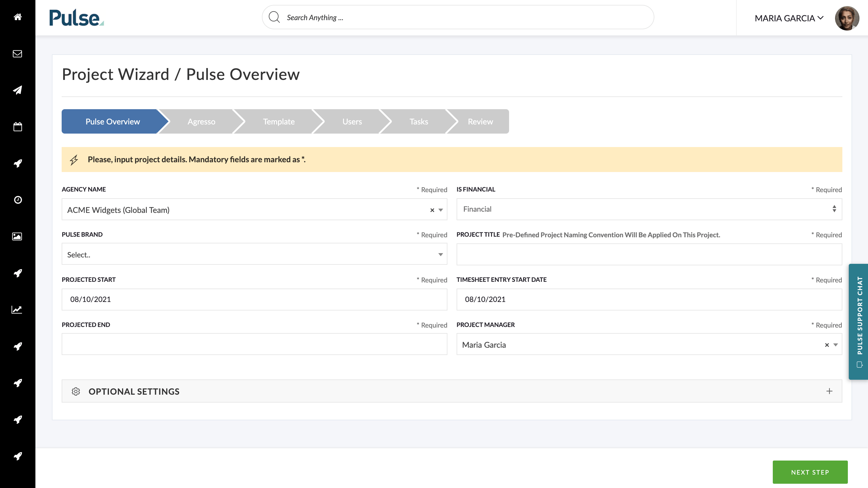Viewport: 868px width, 488px height.
Task: Open the MARIA GARCIA user menu
Action: pos(789,18)
